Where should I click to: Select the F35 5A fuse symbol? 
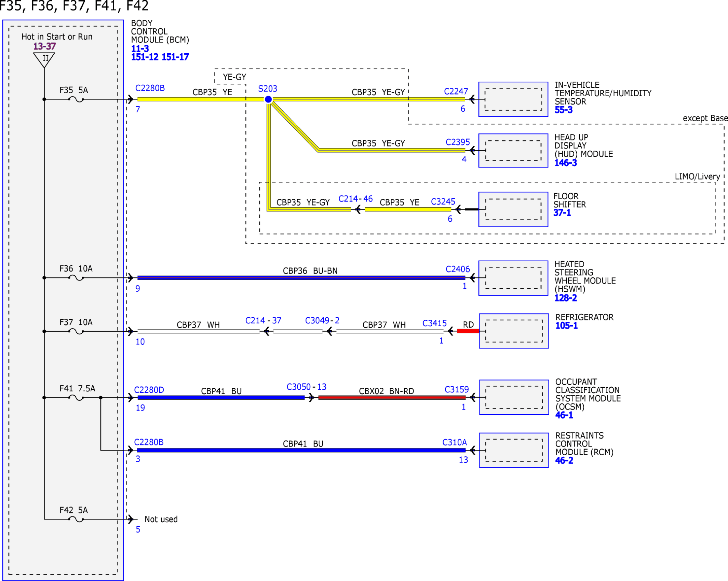click(76, 99)
